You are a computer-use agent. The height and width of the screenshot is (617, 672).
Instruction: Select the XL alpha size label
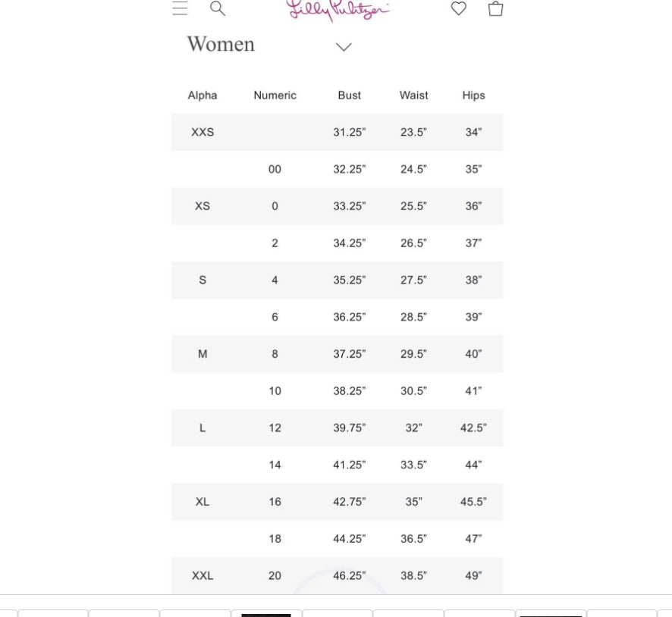pos(203,502)
